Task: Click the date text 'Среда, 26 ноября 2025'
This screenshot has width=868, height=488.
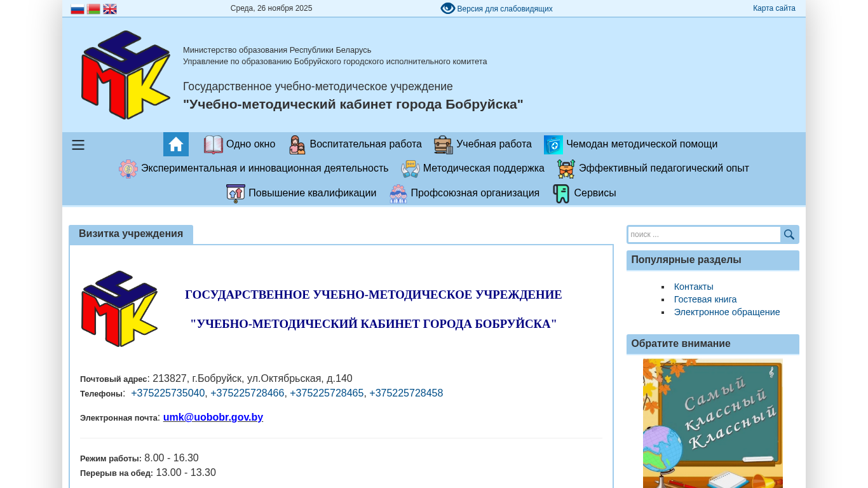Action: (x=271, y=8)
